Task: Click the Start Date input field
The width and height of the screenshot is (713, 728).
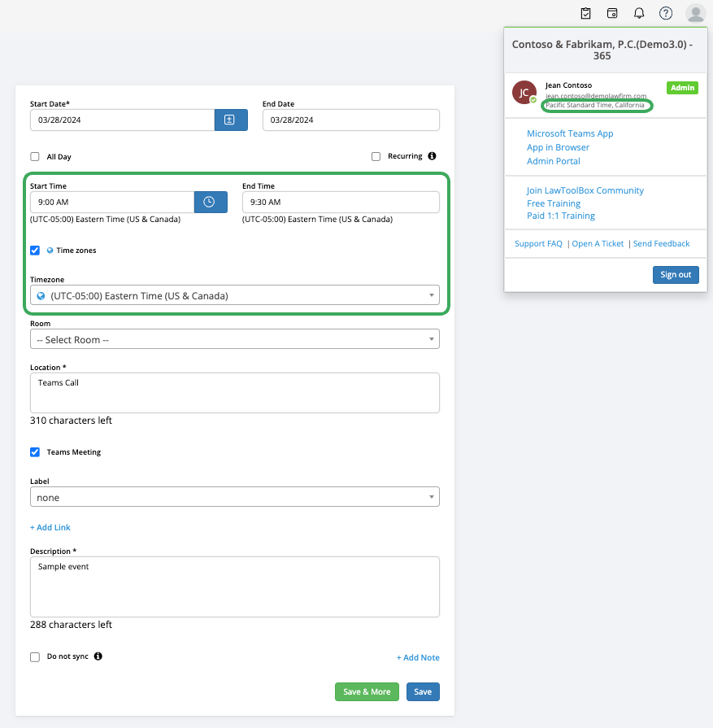Action: tap(123, 120)
